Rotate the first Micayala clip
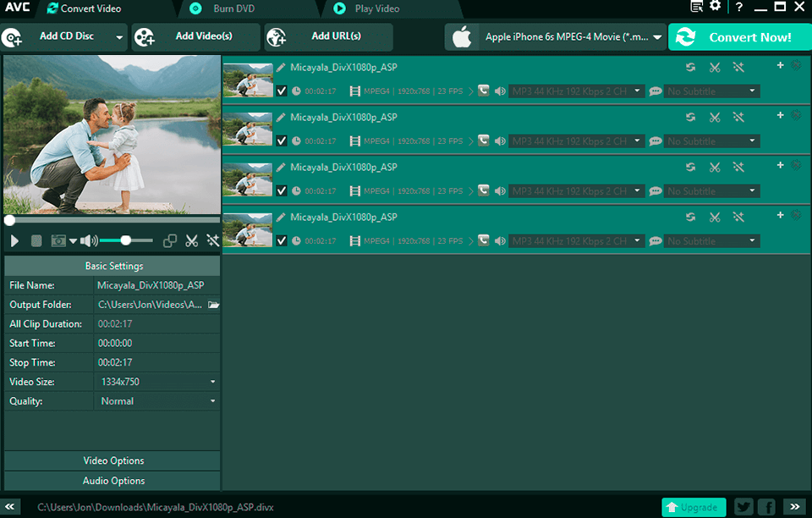Image resolution: width=812 pixels, height=518 pixels. (x=691, y=67)
